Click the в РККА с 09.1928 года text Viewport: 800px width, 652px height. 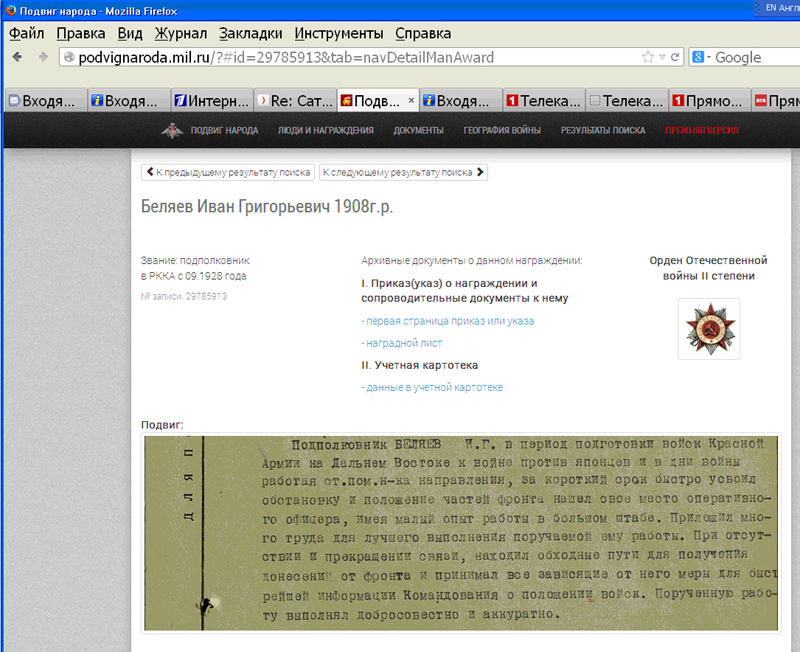[193, 277]
